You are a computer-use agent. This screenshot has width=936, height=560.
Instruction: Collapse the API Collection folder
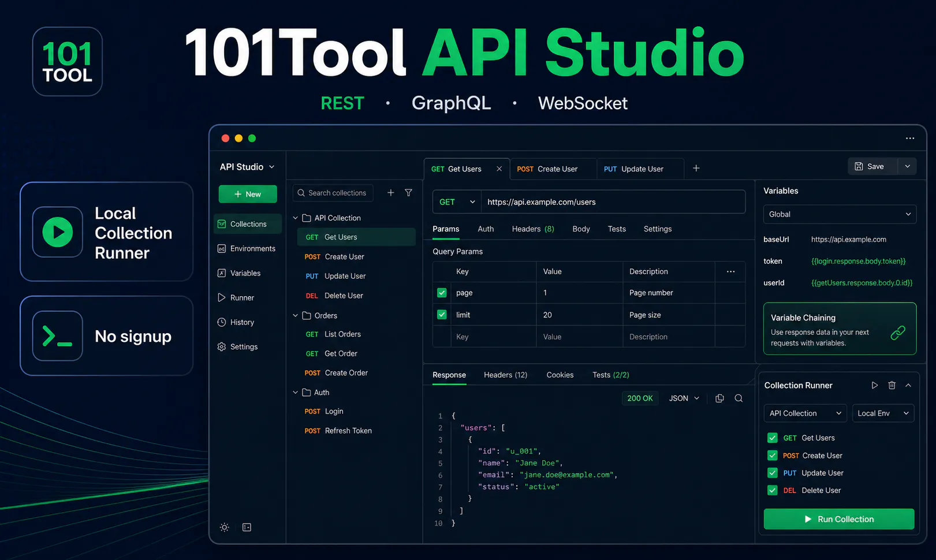pyautogui.click(x=296, y=218)
